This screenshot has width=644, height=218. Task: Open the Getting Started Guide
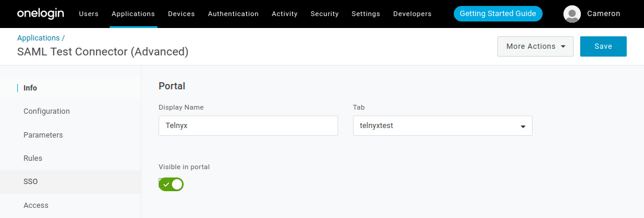click(498, 14)
